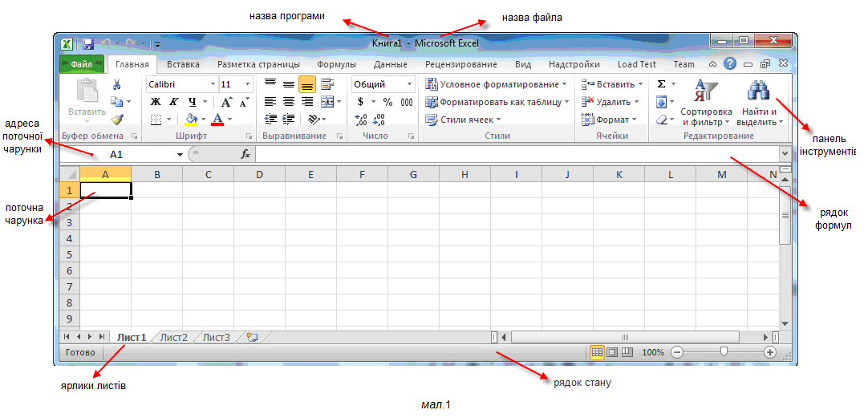Click the Fill down arrow icon

pos(661,102)
